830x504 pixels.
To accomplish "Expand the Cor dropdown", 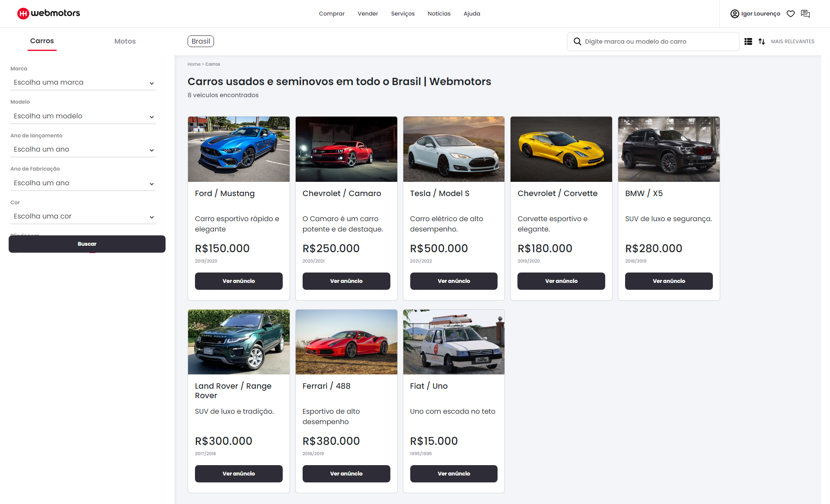I will click(x=83, y=216).
